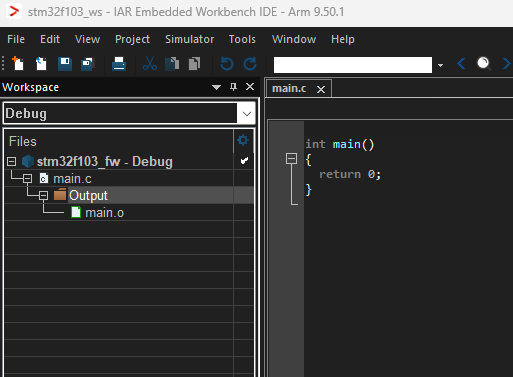
Task: Open the File menu
Action: coord(16,39)
